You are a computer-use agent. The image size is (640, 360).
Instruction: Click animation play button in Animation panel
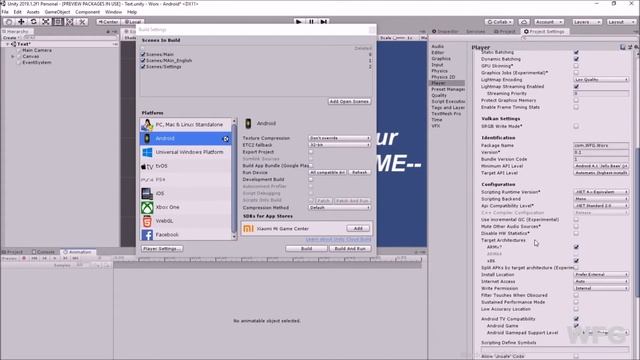point(55,258)
